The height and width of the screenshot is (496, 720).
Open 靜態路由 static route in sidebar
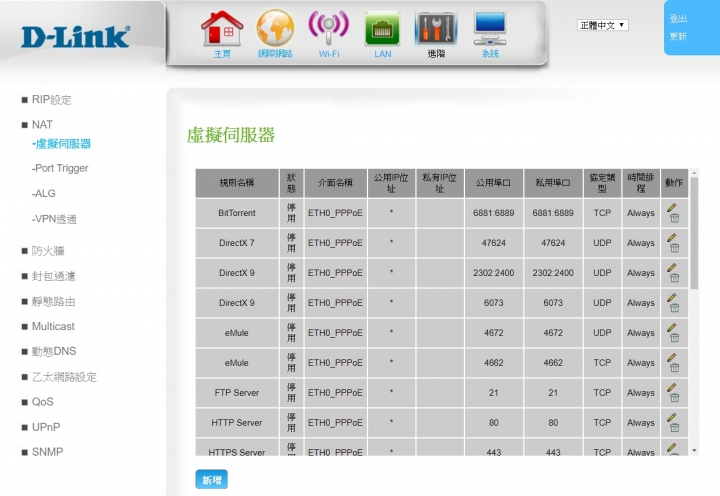[x=53, y=302]
